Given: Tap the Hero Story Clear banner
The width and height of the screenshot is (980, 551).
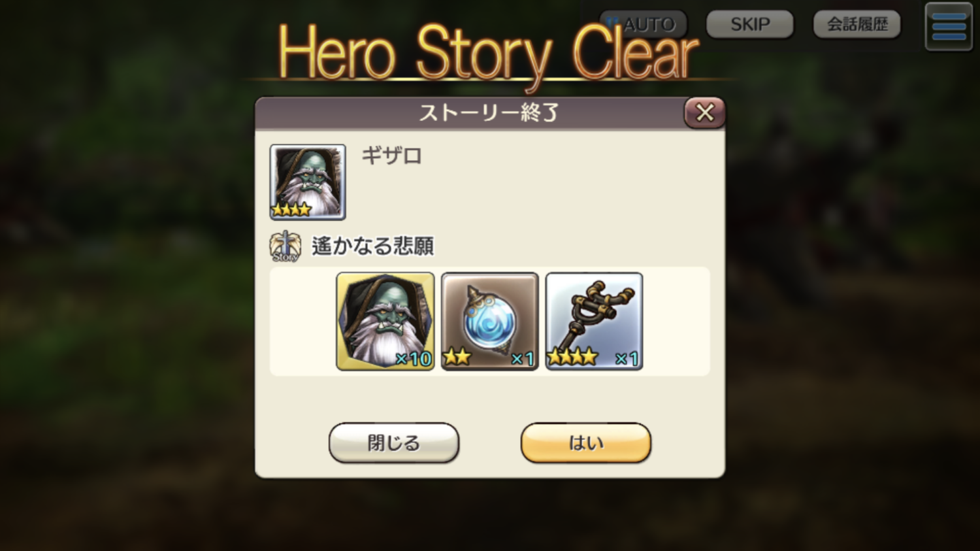Looking at the screenshot, I should [489, 54].
